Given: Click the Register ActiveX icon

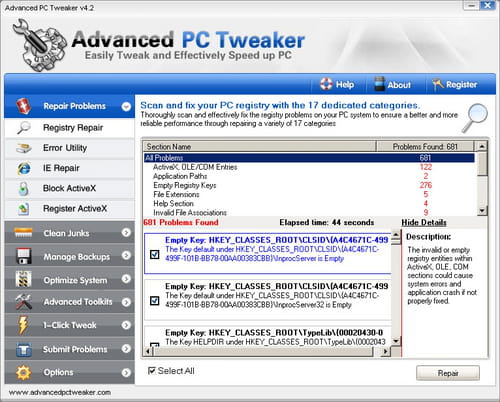Looking at the screenshot, I should click(x=24, y=209).
